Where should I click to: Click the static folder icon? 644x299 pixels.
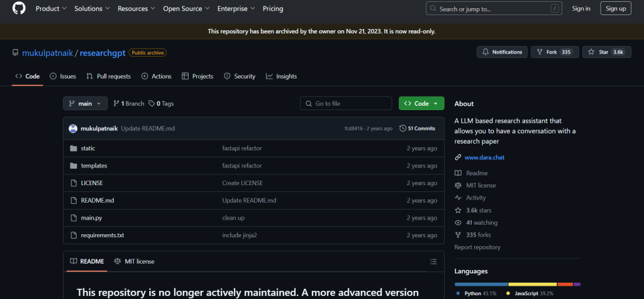pyautogui.click(x=73, y=149)
